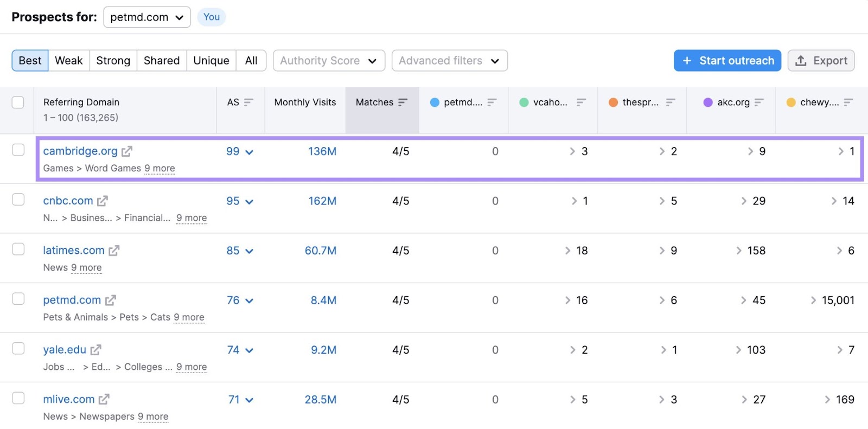Export the prospects list
Screen dimensions: 868x429
click(821, 61)
